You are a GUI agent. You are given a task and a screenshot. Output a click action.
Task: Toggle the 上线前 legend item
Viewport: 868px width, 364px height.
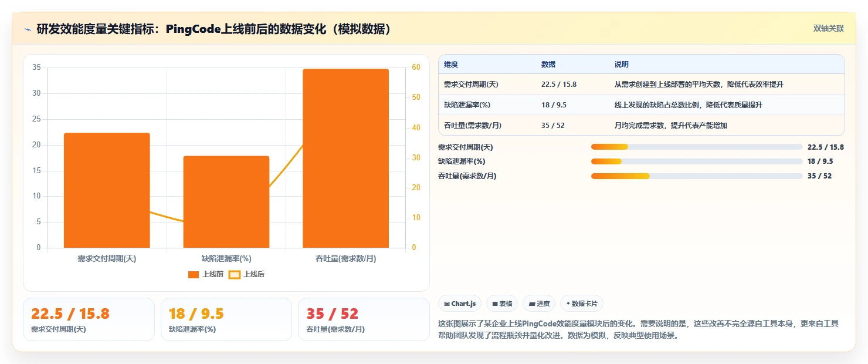click(206, 274)
